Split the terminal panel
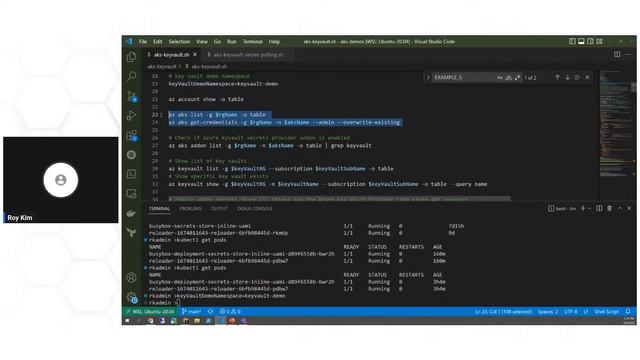Screen dimensions: 640x360 click(599, 209)
